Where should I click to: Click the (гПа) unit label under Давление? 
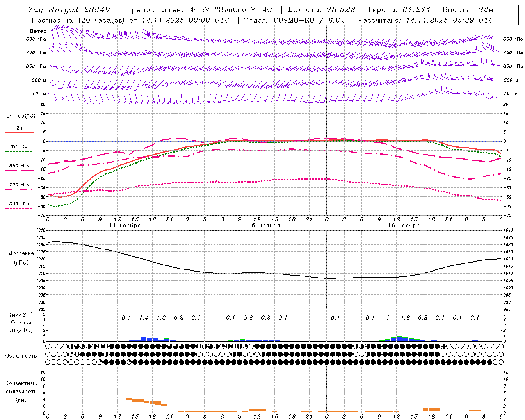[21, 263]
